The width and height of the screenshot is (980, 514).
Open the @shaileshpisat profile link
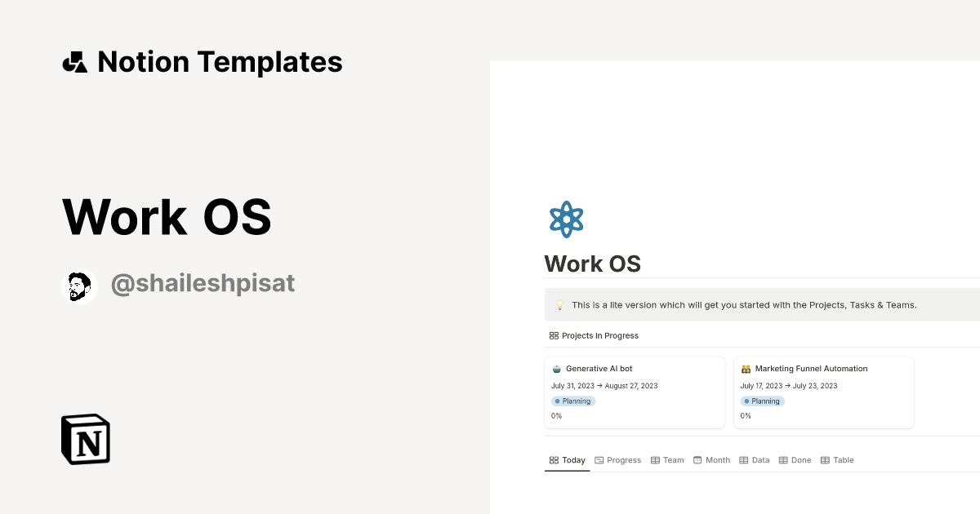pos(203,282)
